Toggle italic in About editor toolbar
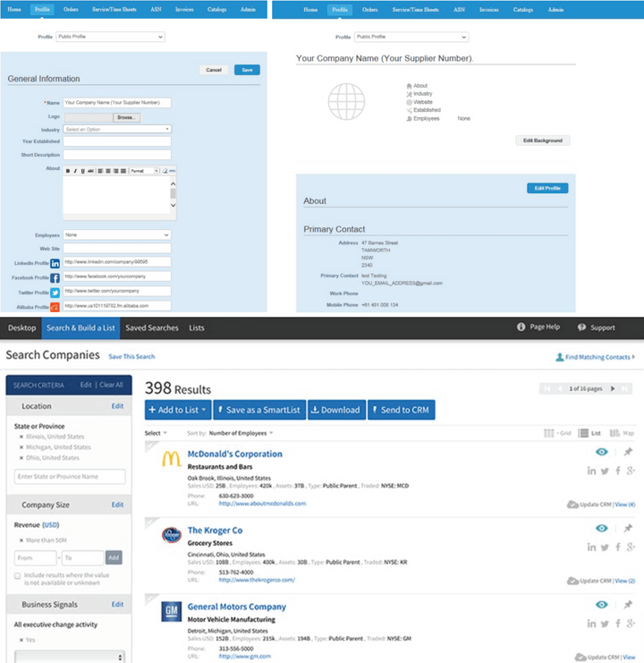The width and height of the screenshot is (644, 663). [75, 171]
